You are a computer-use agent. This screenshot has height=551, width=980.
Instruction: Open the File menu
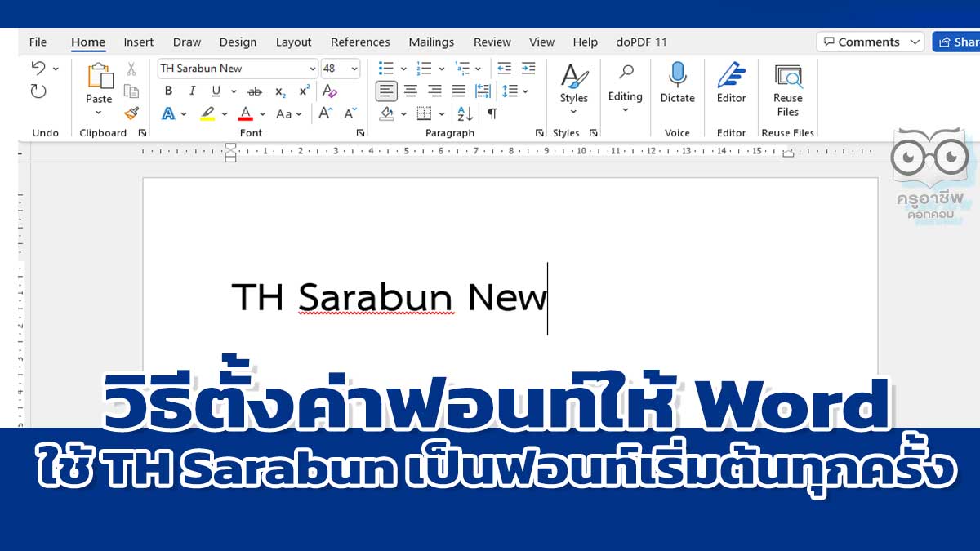38,42
